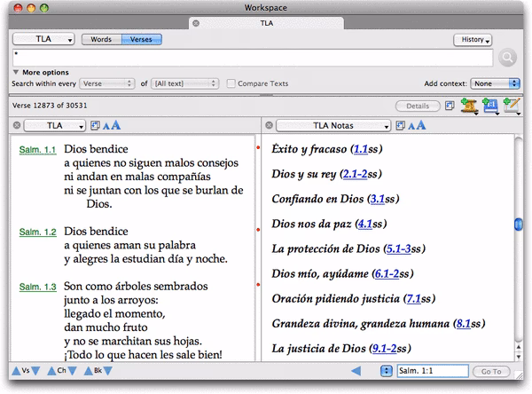Click the scrollbar thumb of the Notas pane
The image size is (532, 394).
coord(519,225)
